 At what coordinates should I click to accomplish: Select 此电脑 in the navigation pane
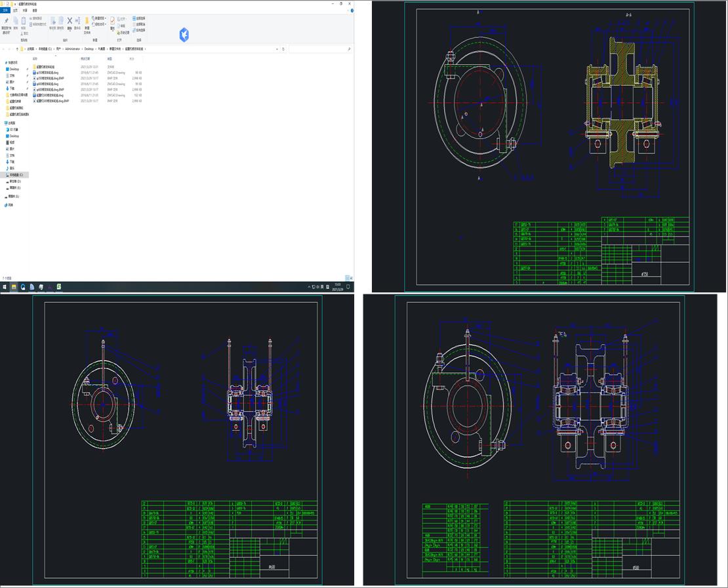click(10, 123)
